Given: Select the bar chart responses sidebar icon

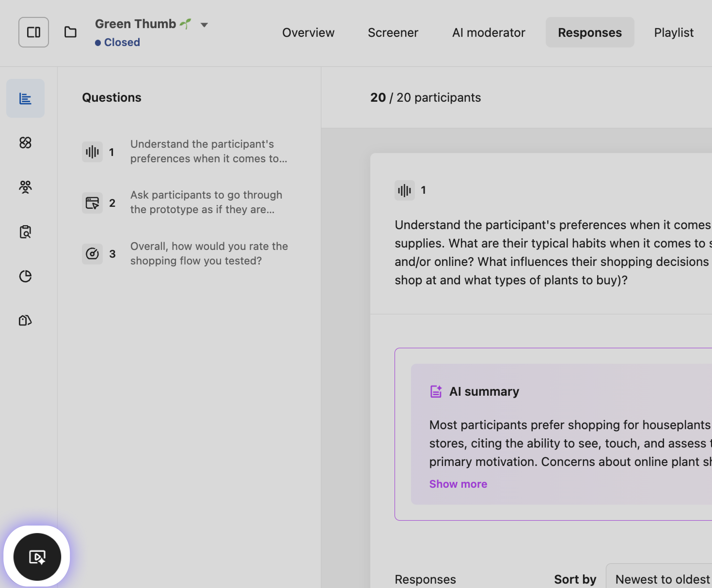Looking at the screenshot, I should point(25,99).
